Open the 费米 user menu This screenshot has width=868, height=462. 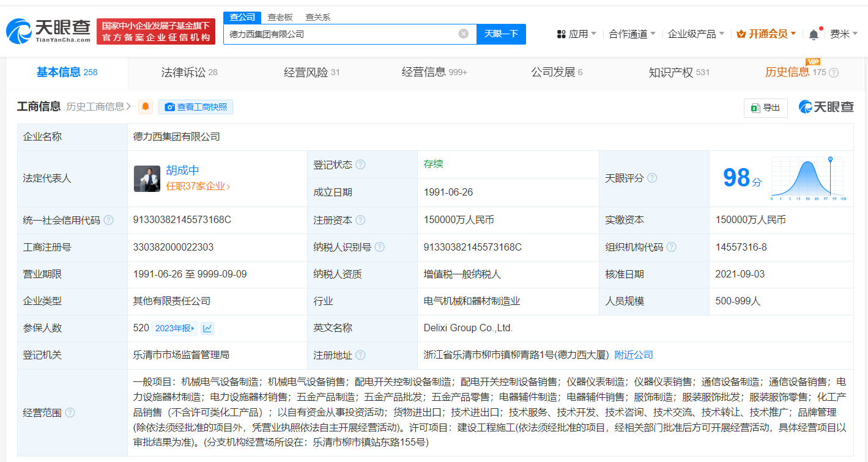click(844, 34)
